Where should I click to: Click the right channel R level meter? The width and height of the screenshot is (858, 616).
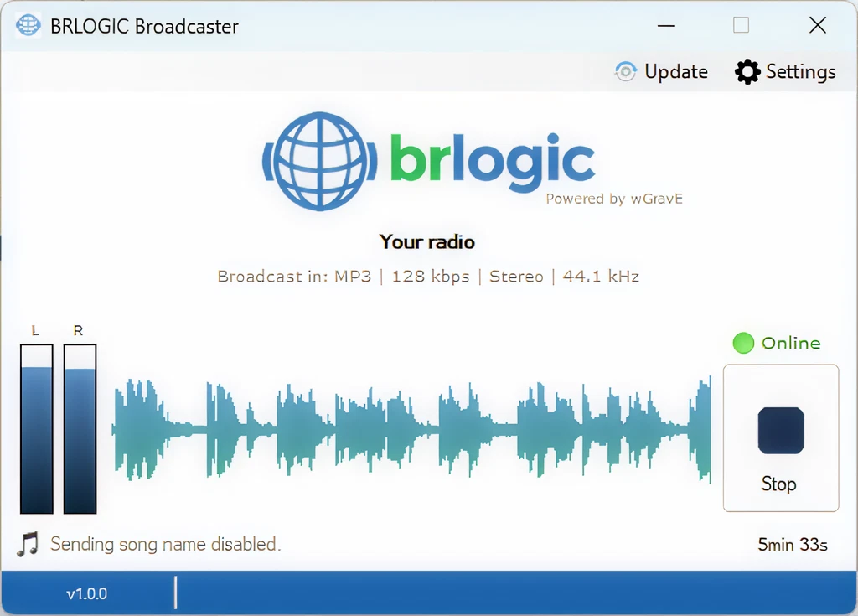(x=80, y=428)
